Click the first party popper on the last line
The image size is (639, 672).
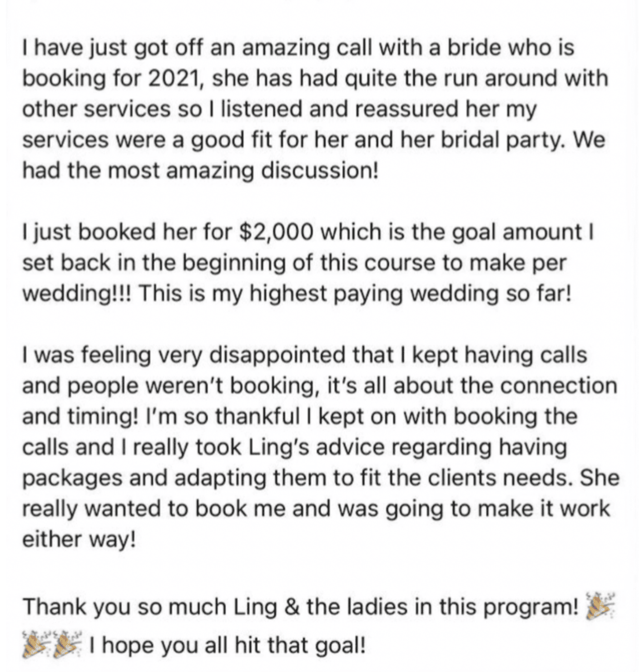[x=36, y=643]
